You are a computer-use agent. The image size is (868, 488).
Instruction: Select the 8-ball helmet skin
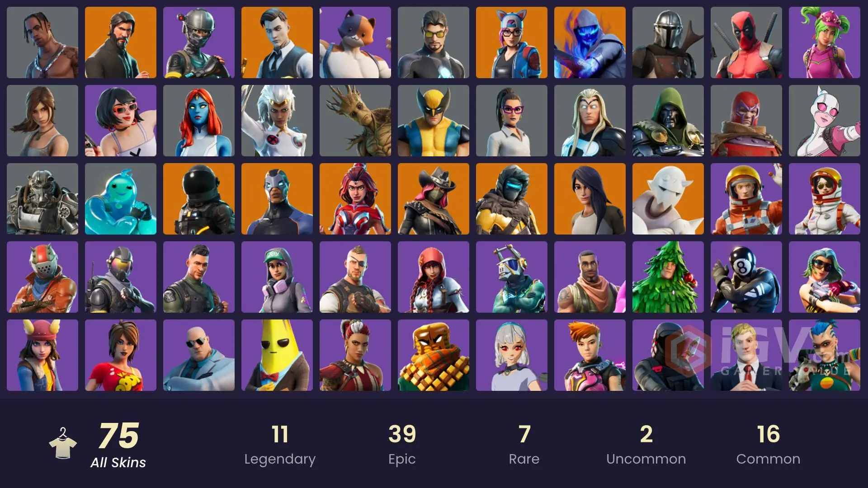tap(746, 277)
